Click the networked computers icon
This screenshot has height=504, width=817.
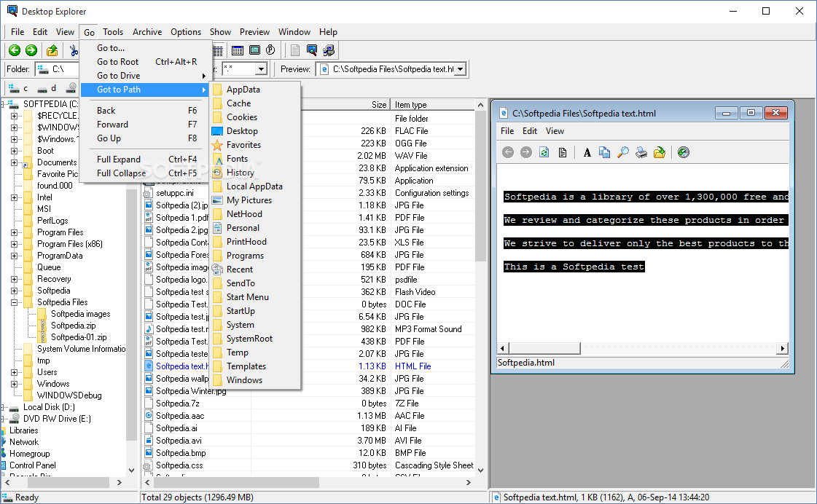click(329, 50)
